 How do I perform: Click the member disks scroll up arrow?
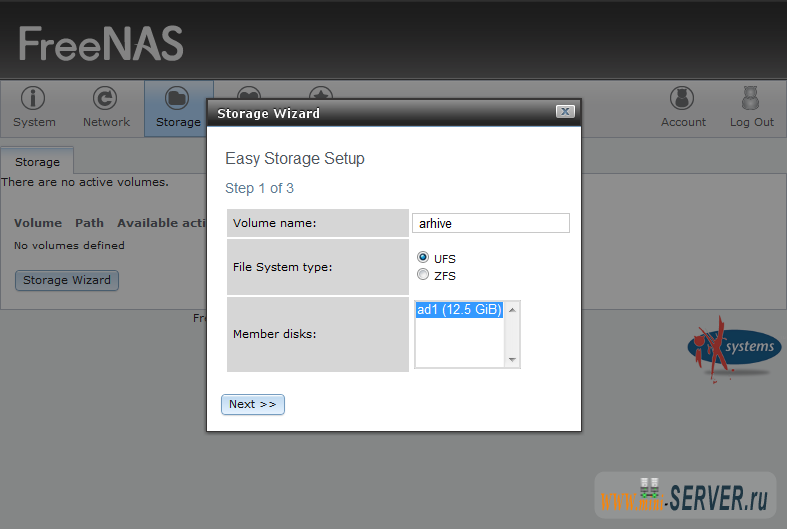[512, 310]
